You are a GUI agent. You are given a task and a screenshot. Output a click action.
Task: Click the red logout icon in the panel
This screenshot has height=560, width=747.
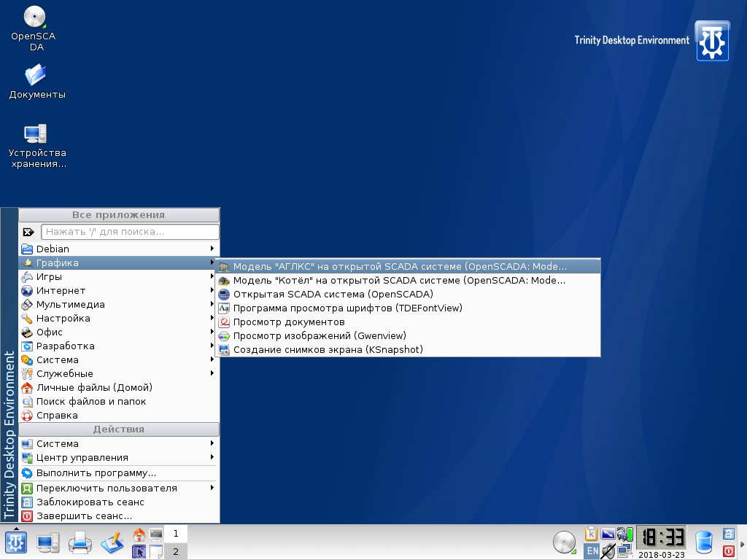[728, 551]
